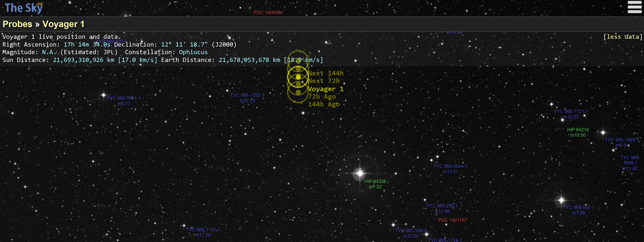Select the Voyager 1 position marker
This screenshot has height=242, width=644.
[x=298, y=77]
